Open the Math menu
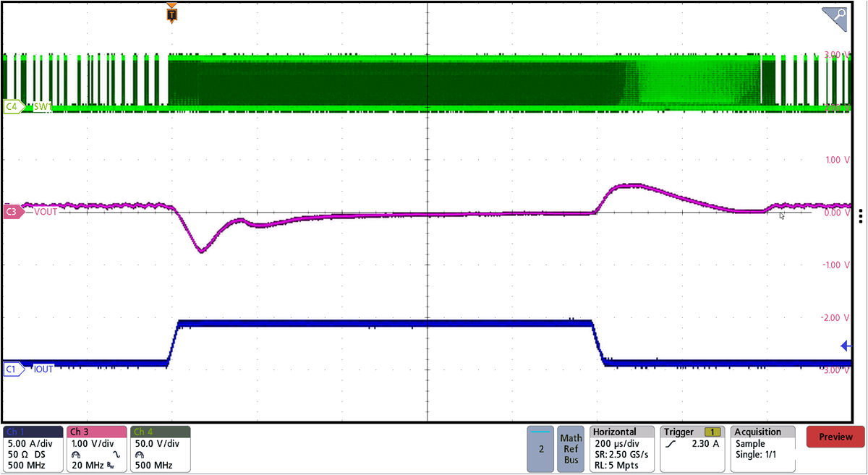 pyautogui.click(x=571, y=437)
